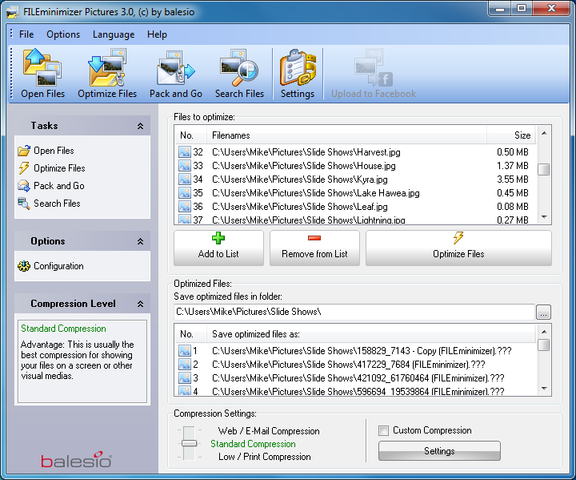576x480 pixels.
Task: Click the Remove from List button
Action: pyautogui.click(x=314, y=248)
